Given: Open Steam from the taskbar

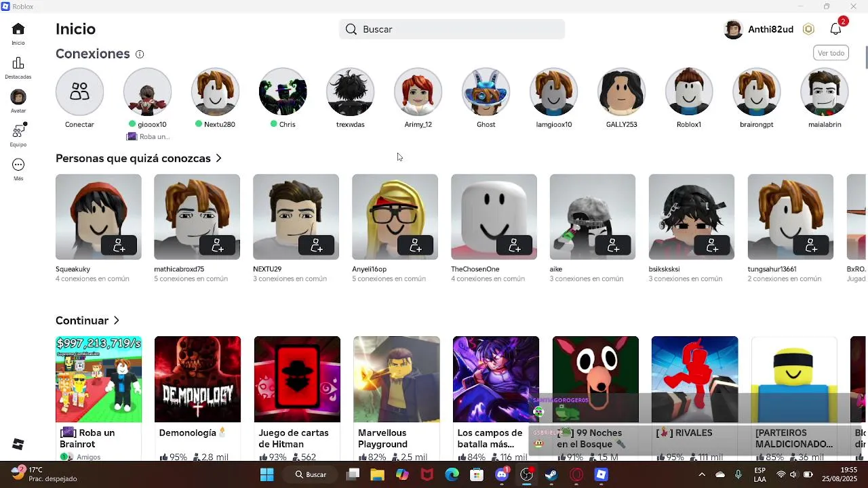Looking at the screenshot, I should point(551,474).
